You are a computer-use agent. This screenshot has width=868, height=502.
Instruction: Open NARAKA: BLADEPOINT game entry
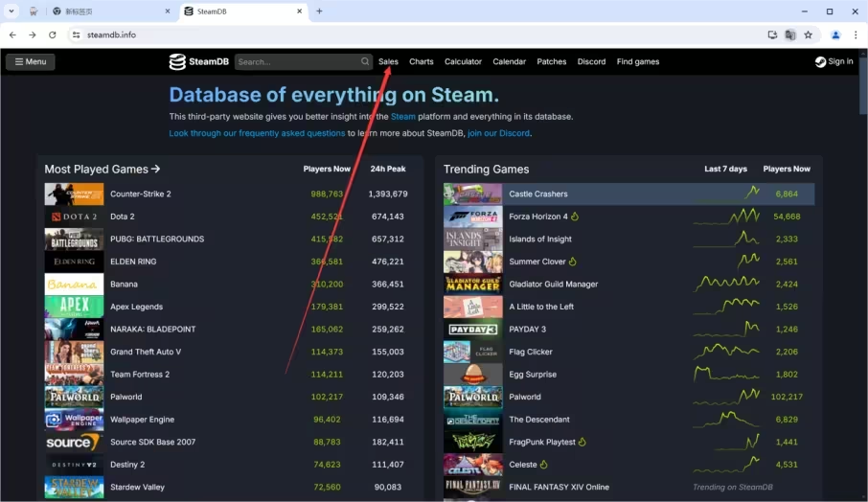click(x=152, y=330)
